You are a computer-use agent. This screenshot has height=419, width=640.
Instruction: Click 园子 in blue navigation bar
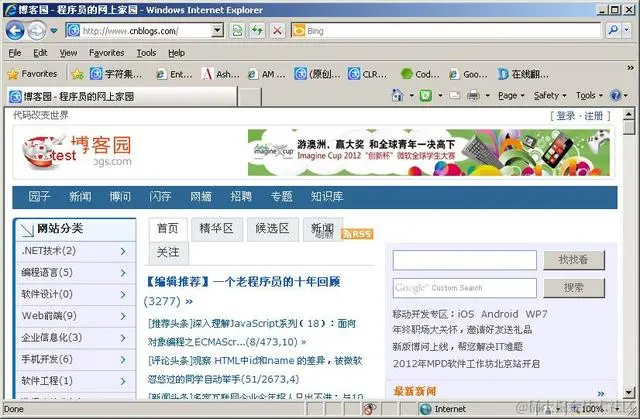coord(39,197)
